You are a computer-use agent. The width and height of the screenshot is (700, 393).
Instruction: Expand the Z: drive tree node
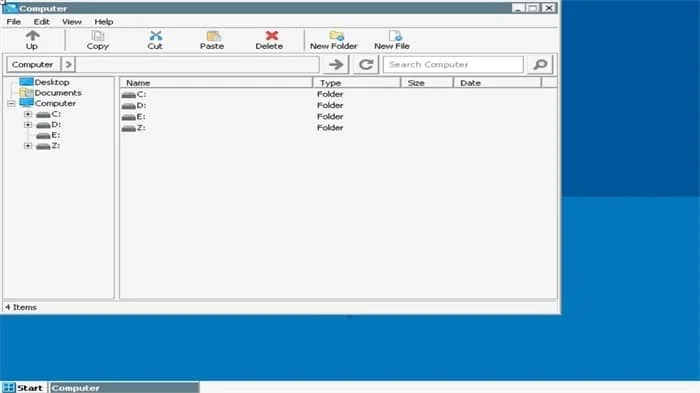click(28, 146)
